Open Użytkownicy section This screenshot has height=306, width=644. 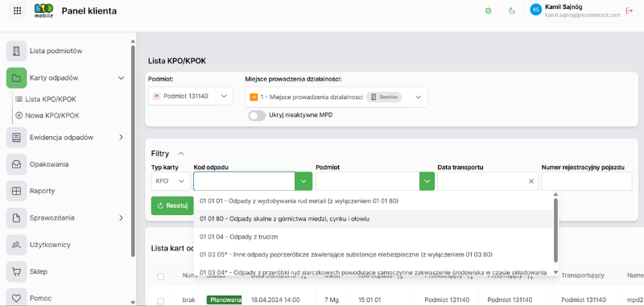50,245
